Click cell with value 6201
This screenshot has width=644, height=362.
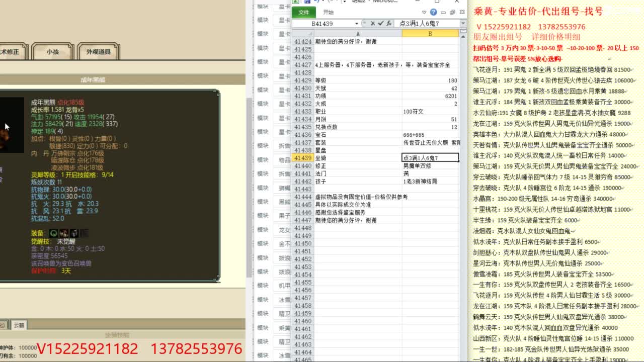coord(430,96)
